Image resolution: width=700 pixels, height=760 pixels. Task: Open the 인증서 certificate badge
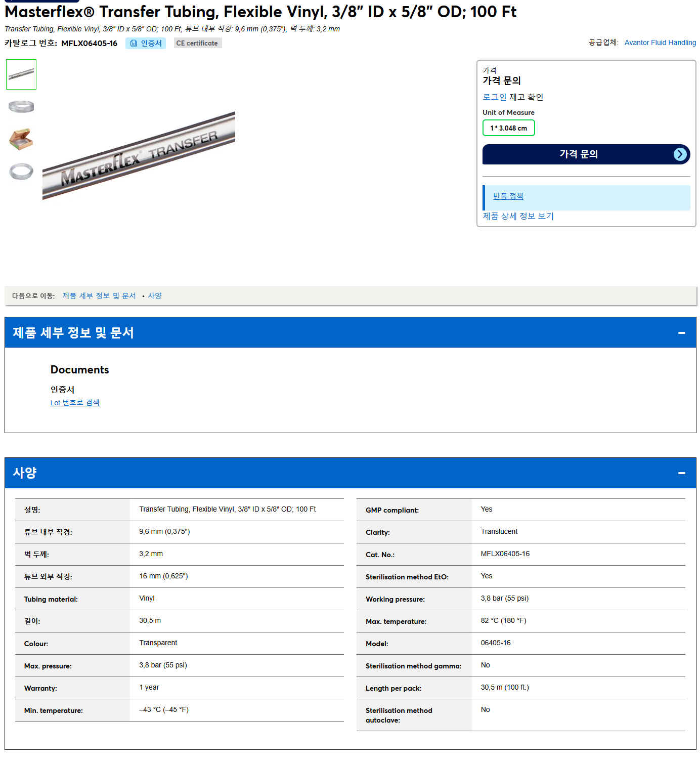[x=146, y=44]
